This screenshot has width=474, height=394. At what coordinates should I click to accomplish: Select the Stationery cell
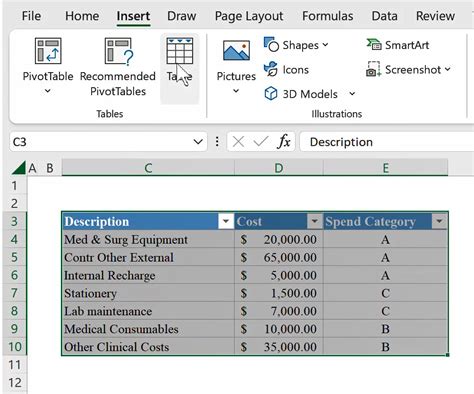(x=148, y=293)
